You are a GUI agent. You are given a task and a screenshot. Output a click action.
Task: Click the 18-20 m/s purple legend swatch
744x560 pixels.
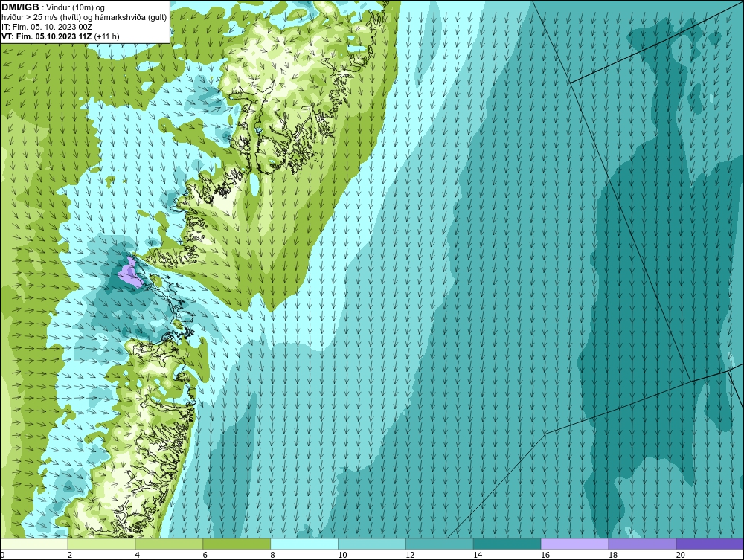click(643, 544)
